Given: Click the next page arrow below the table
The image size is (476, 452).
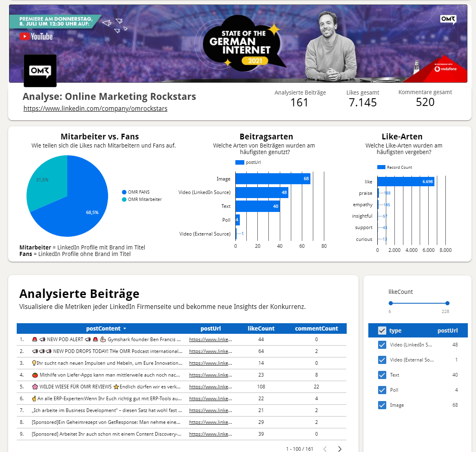Looking at the screenshot, I should pyautogui.click(x=340, y=449).
